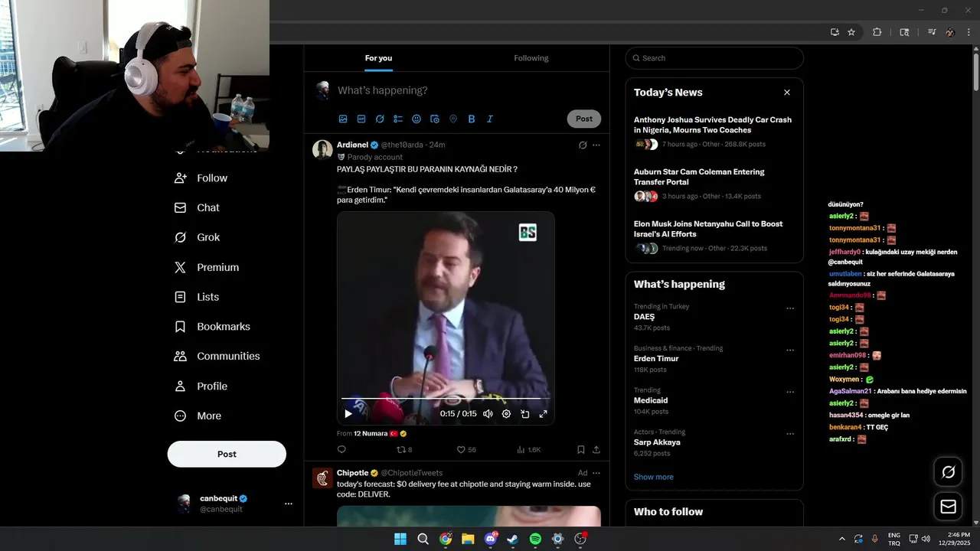Open Windows Start menu
Screen dimensions: 980x551
point(400,539)
